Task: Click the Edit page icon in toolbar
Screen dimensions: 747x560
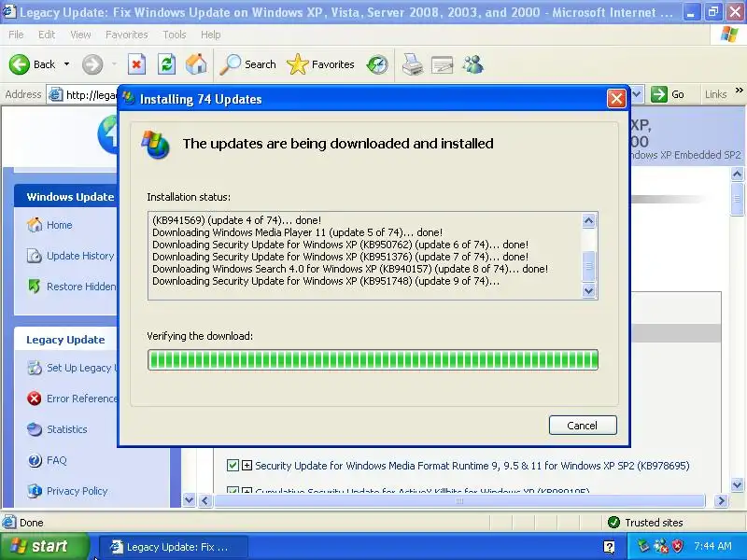Action: click(x=442, y=64)
